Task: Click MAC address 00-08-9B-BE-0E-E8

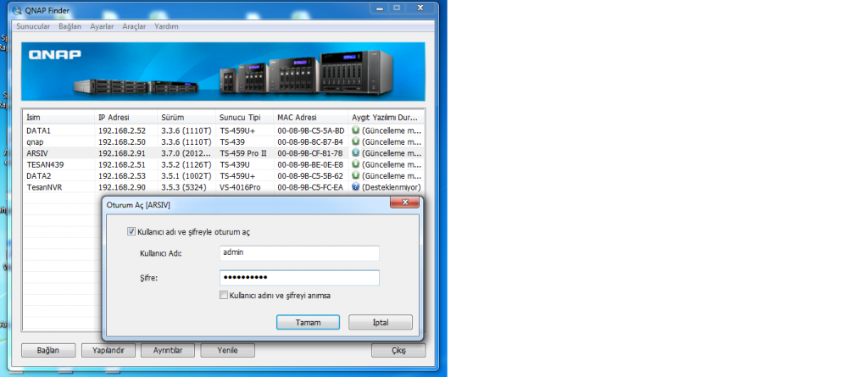Action: pyautogui.click(x=310, y=164)
